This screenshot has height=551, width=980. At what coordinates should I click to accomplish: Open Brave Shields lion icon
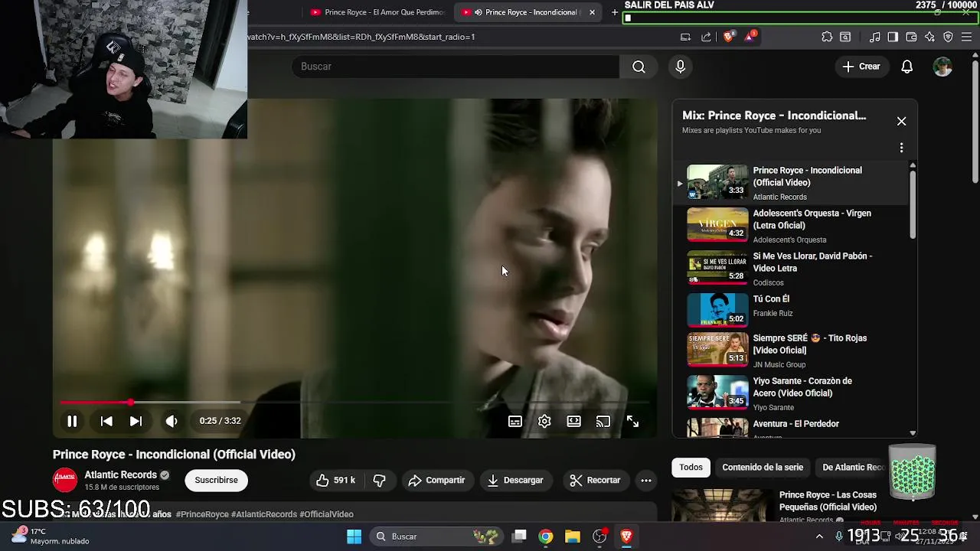click(728, 36)
